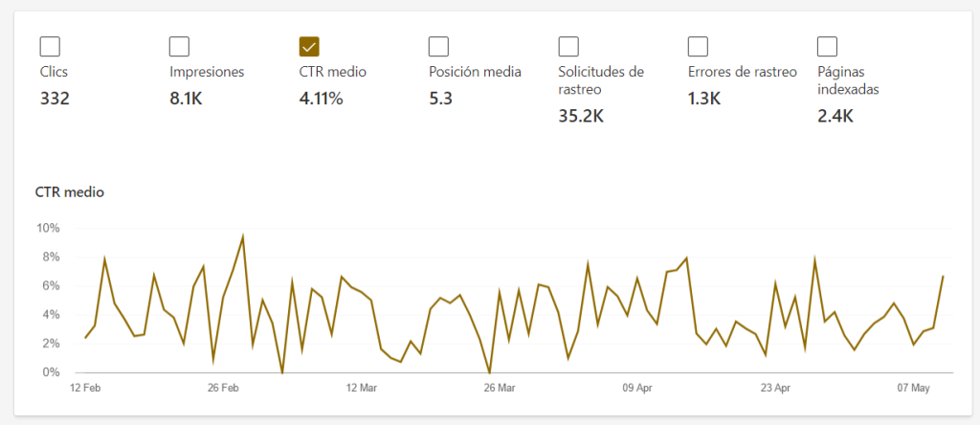Viewport: 980px width, 425px height.
Task: Check the Solicitudes de rastreo box
Action: [x=568, y=46]
